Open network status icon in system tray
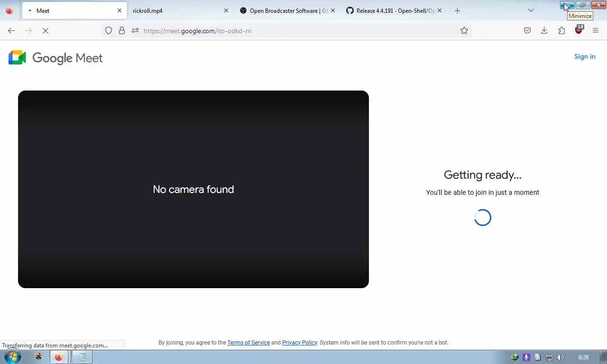This screenshot has height=364, width=607. [549, 357]
